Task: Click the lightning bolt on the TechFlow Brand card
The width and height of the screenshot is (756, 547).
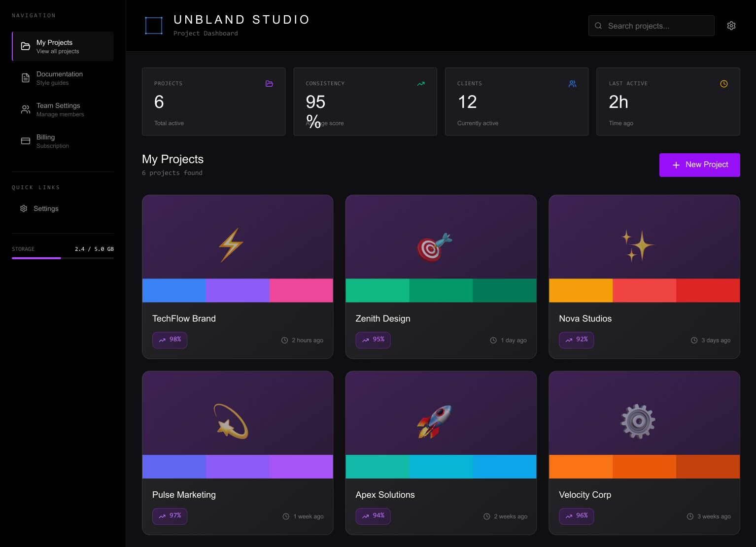Action: point(231,245)
